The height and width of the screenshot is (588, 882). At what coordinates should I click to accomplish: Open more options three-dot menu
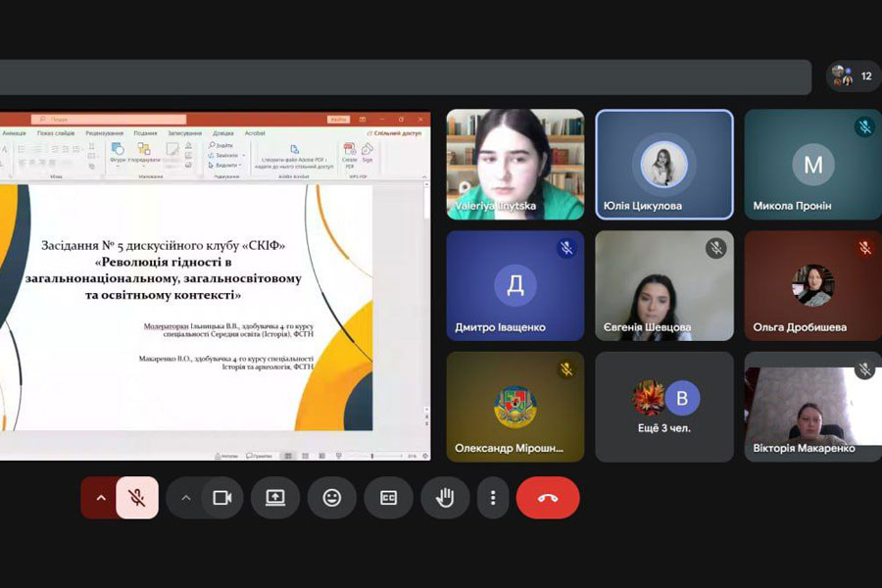493,498
